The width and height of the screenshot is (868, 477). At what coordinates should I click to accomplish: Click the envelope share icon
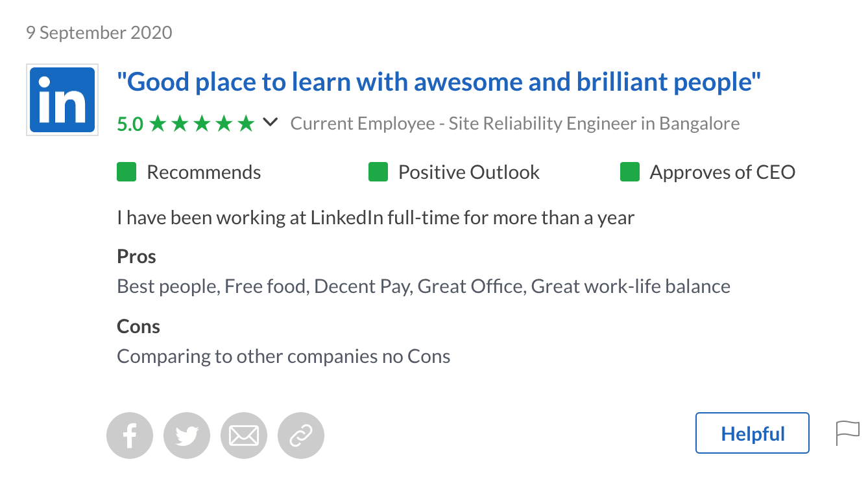[244, 435]
